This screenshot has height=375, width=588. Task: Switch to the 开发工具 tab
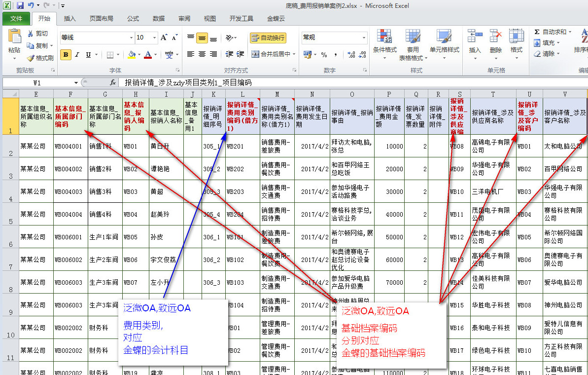242,18
